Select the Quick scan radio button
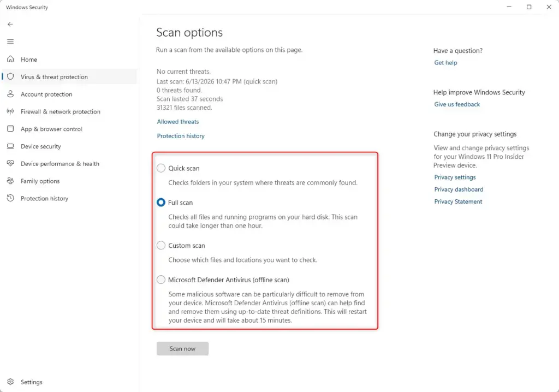Viewport: 559px width, 392px height. (x=161, y=168)
